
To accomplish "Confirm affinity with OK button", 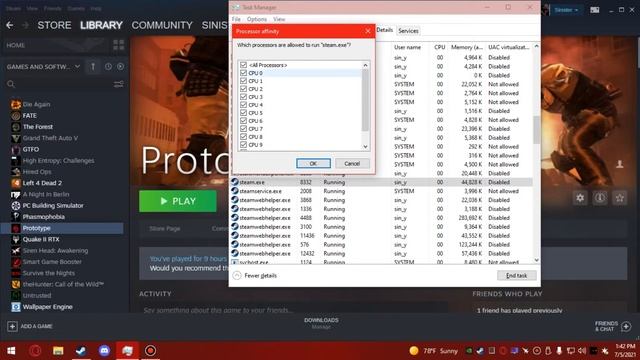I will coord(313,163).
